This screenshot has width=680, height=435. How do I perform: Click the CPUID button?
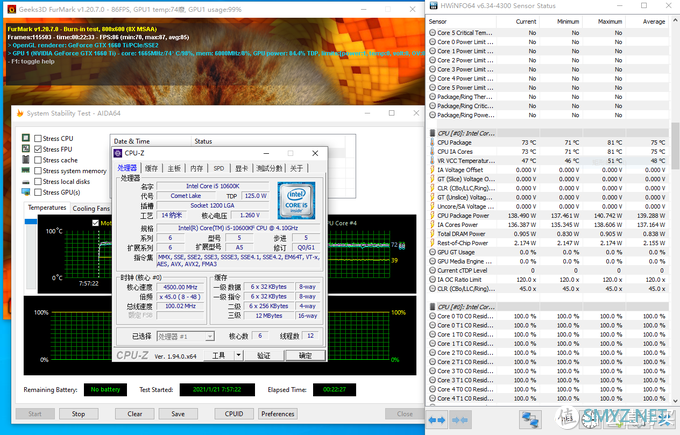pyautogui.click(x=234, y=414)
